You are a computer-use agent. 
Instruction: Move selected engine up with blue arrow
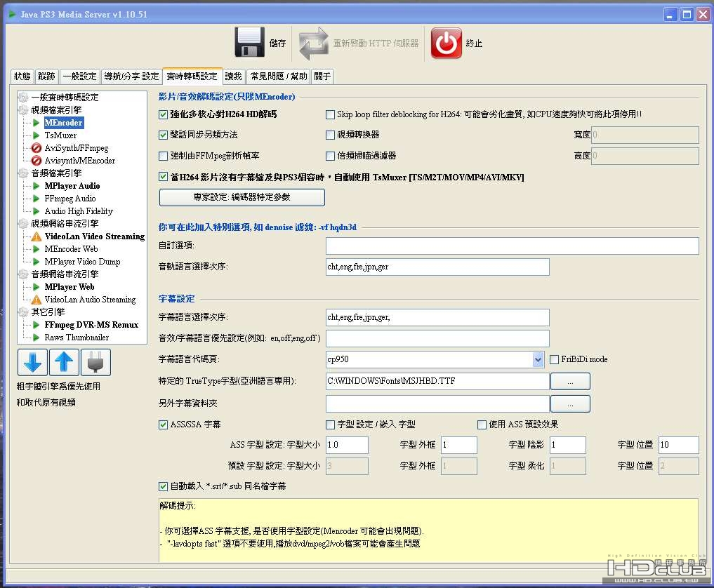click(x=64, y=362)
